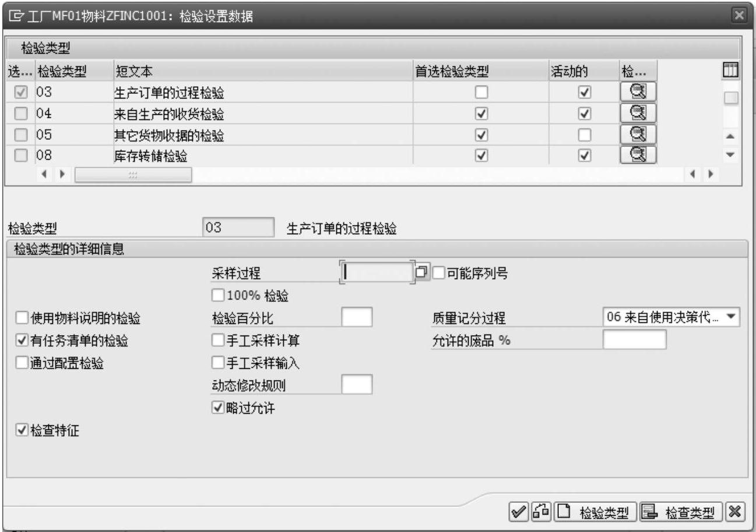Click 活动的 column header
Image resolution: width=756 pixels, height=532 pixels.
click(x=583, y=71)
